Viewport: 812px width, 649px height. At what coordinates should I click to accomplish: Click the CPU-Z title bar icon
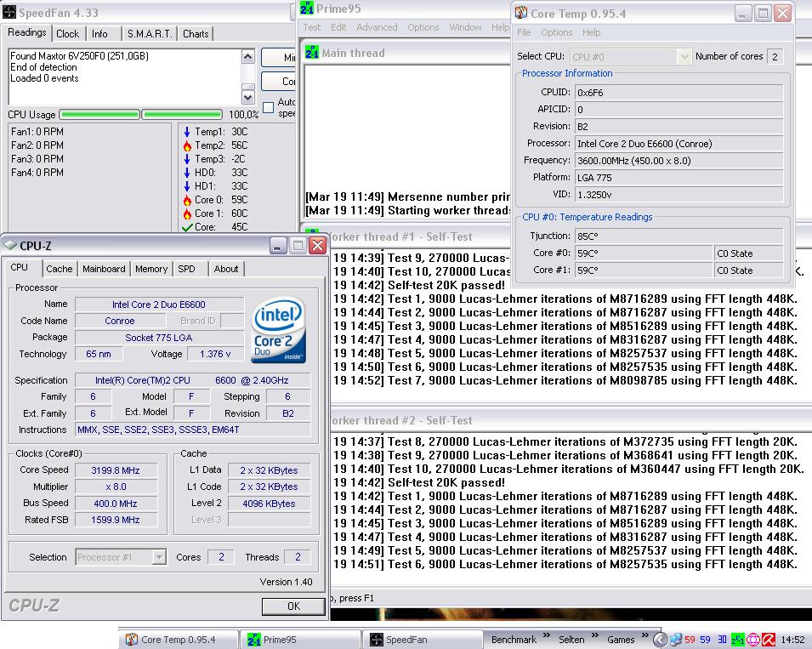tap(10, 246)
